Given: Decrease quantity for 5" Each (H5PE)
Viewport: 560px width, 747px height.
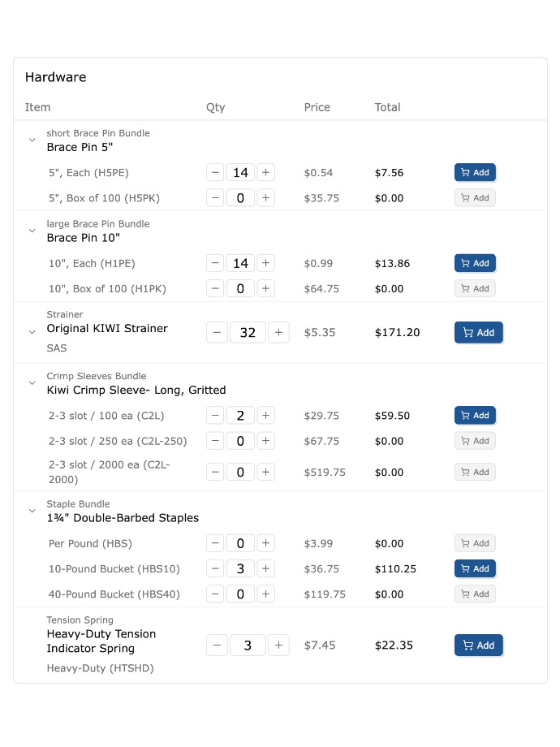Looking at the screenshot, I should [x=215, y=172].
